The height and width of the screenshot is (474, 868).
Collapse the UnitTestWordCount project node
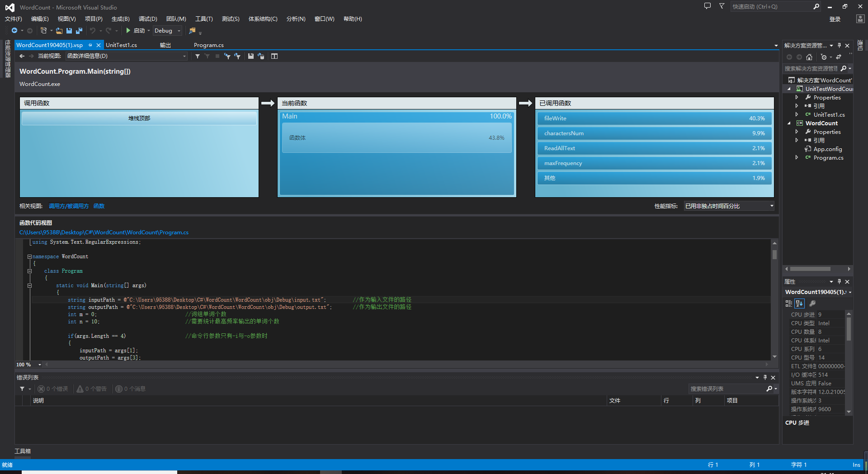[x=789, y=89]
